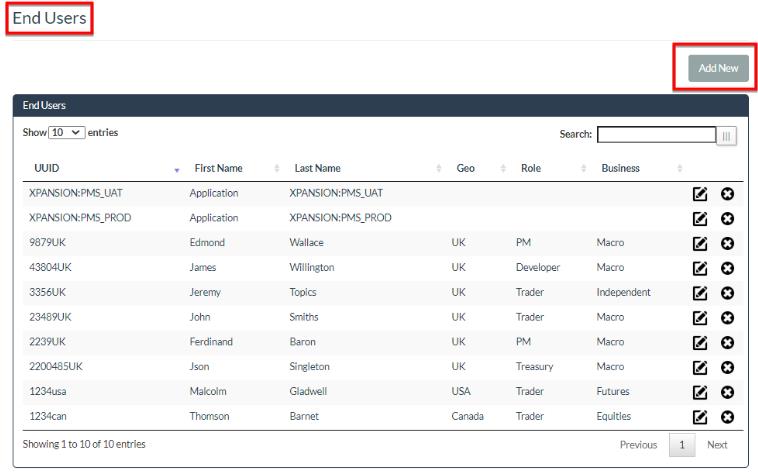Click the Add New button
This screenshot has height=472, width=758.
point(718,68)
